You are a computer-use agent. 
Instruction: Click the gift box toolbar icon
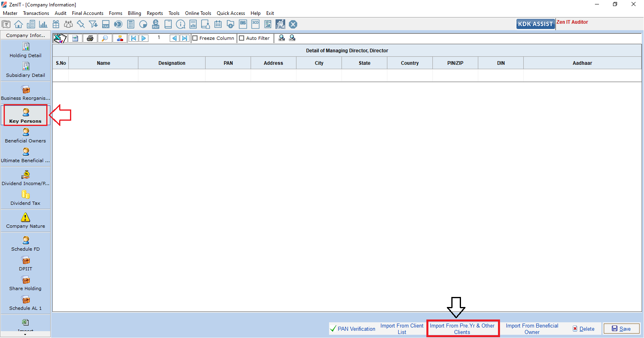pyautogui.click(x=56, y=24)
